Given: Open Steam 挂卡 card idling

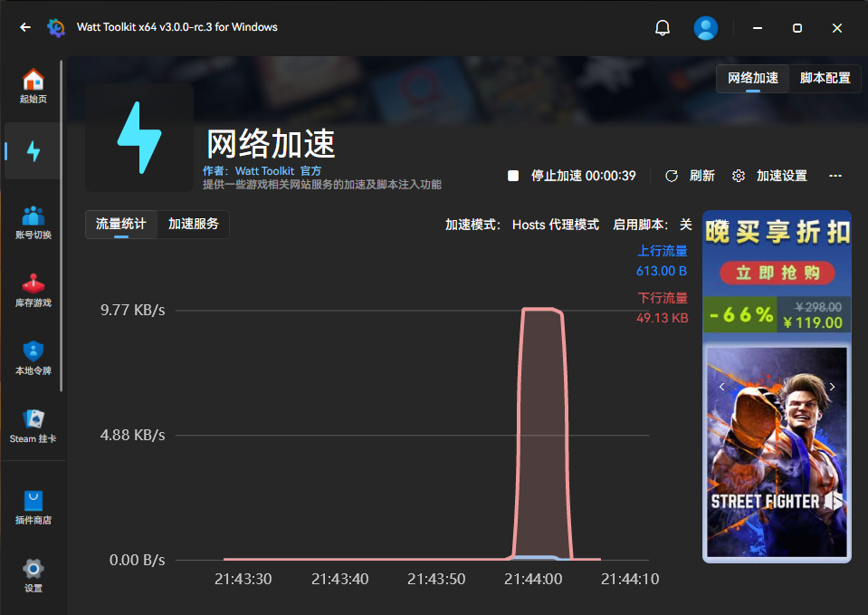Looking at the screenshot, I should (x=33, y=427).
